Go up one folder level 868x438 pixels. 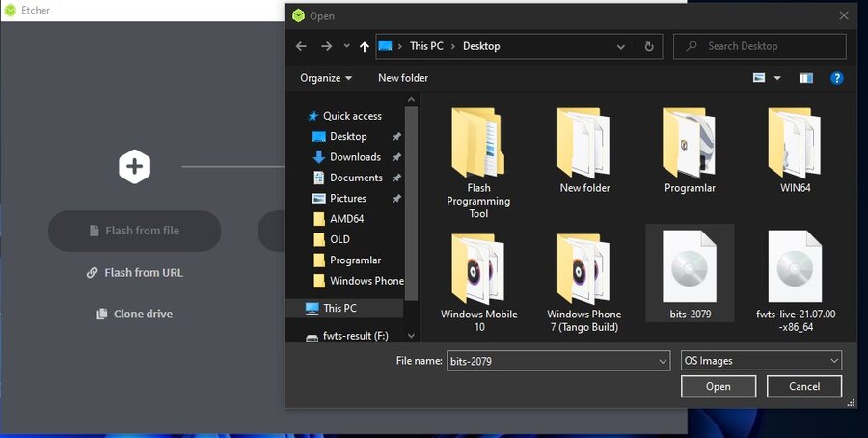coord(365,46)
